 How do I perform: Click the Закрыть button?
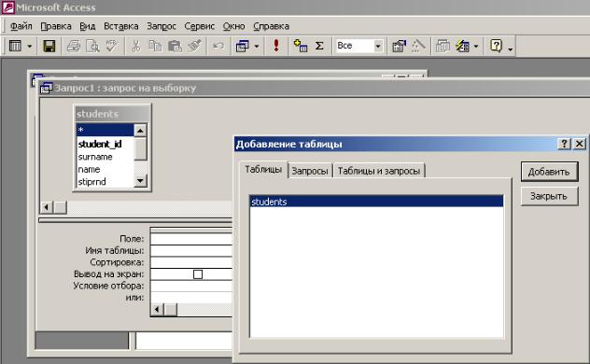point(549,196)
